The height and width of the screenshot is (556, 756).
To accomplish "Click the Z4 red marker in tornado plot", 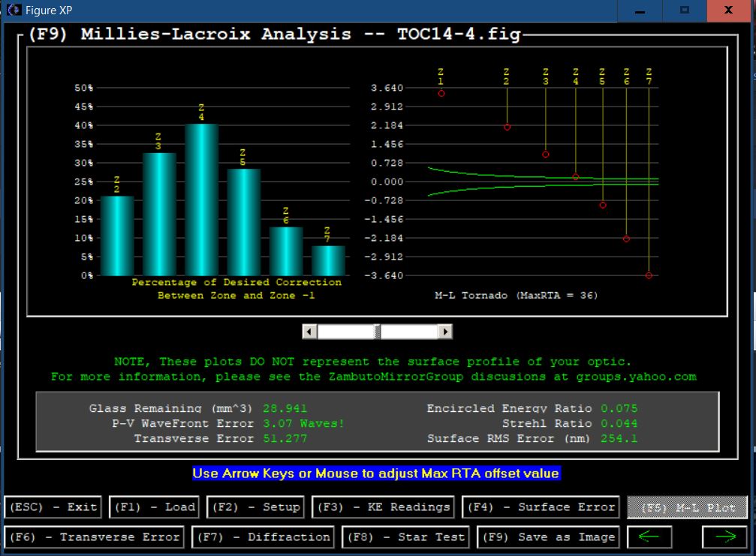I will pos(575,177).
